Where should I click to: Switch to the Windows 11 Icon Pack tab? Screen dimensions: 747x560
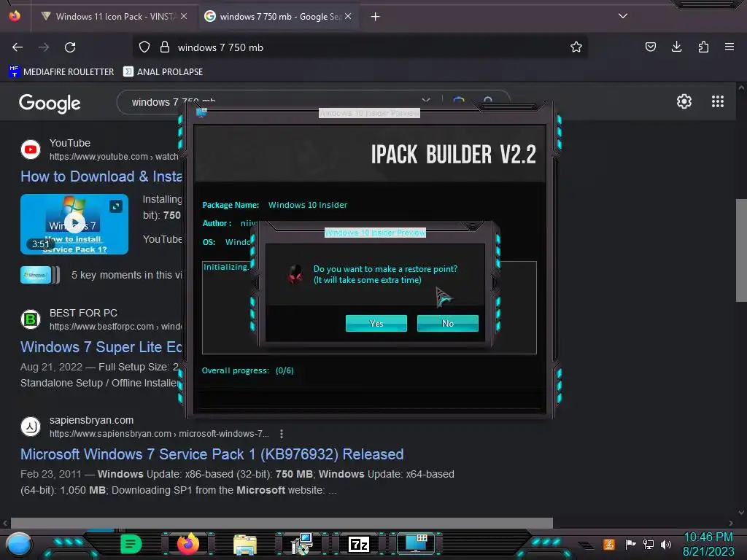(113, 17)
